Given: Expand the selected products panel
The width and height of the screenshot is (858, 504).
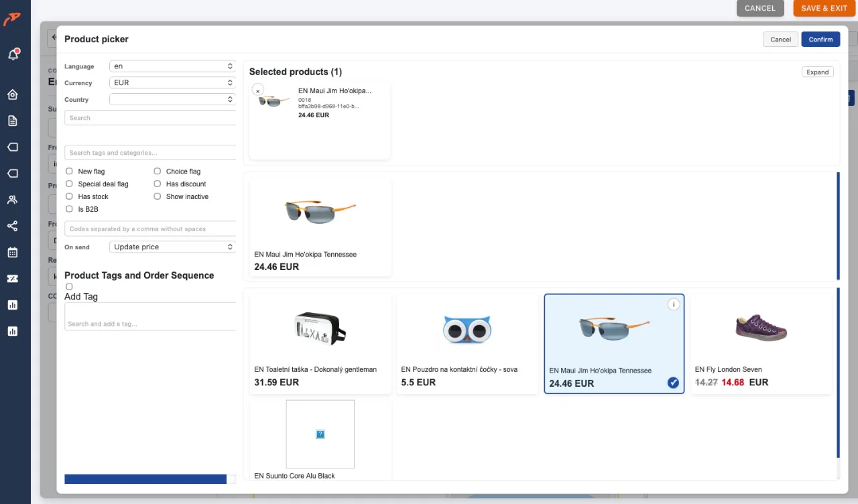Looking at the screenshot, I should [818, 72].
